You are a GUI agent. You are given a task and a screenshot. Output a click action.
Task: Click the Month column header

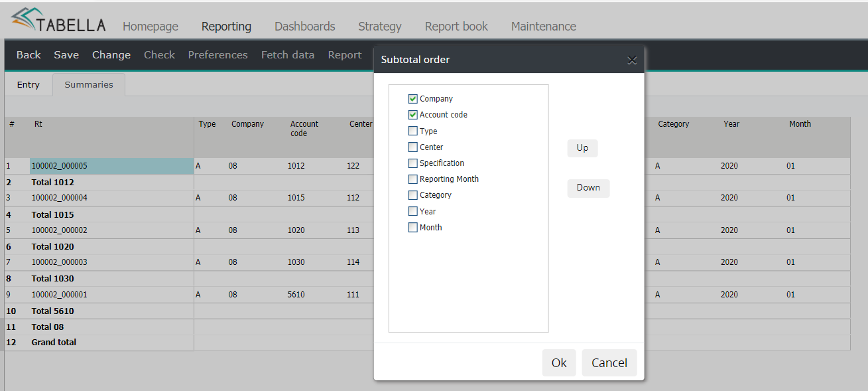[800, 124]
